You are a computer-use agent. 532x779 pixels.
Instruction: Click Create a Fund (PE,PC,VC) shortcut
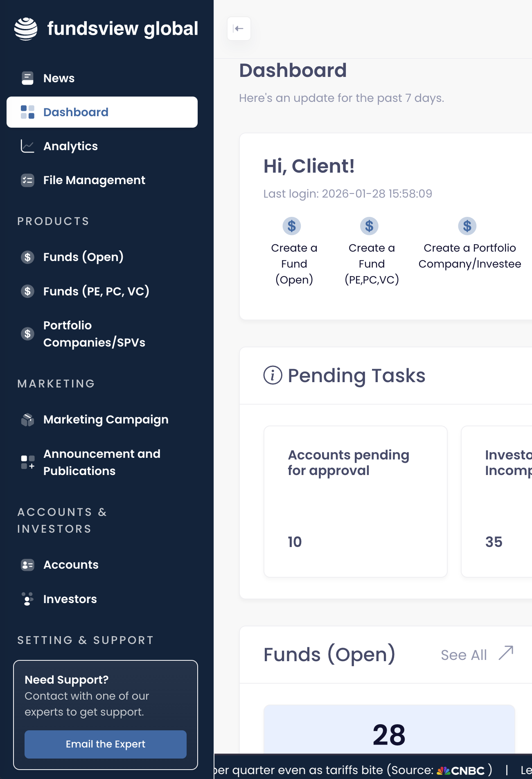372,252
